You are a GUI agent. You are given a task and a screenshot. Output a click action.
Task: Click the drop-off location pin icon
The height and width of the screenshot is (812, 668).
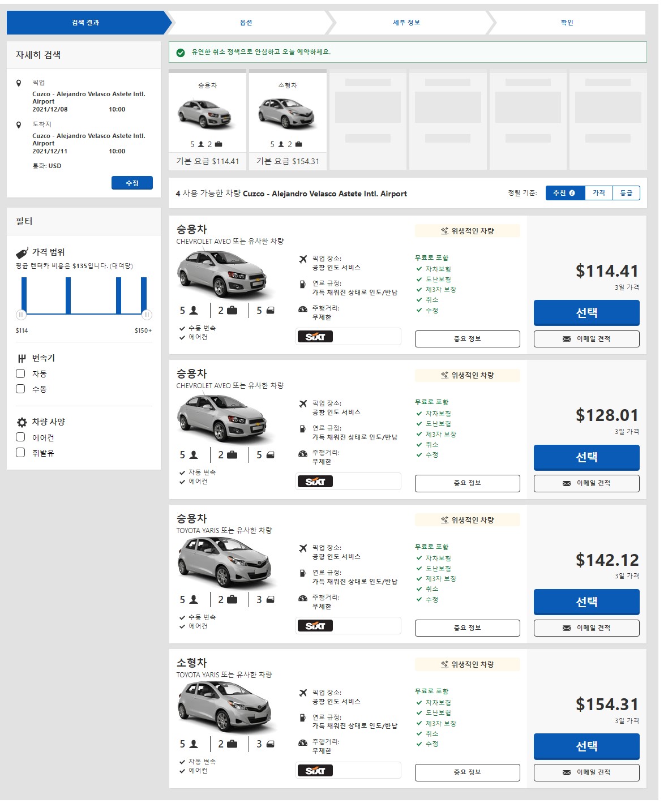[x=19, y=124]
